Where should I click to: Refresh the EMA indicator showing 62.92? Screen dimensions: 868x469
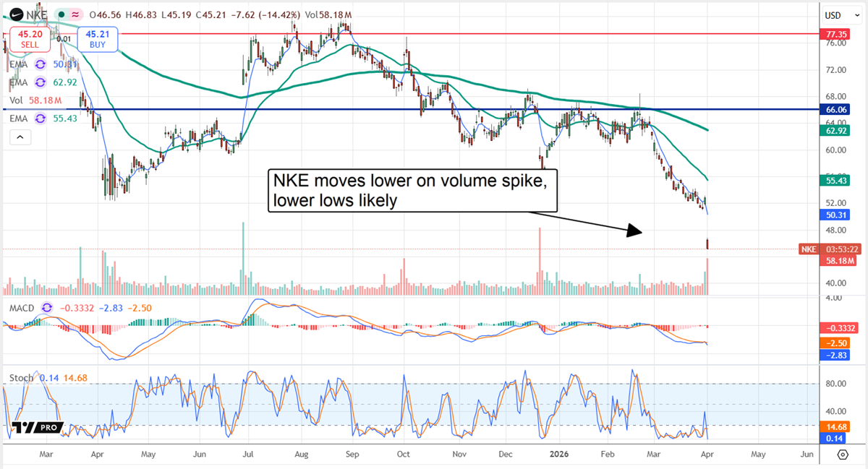pos(40,82)
